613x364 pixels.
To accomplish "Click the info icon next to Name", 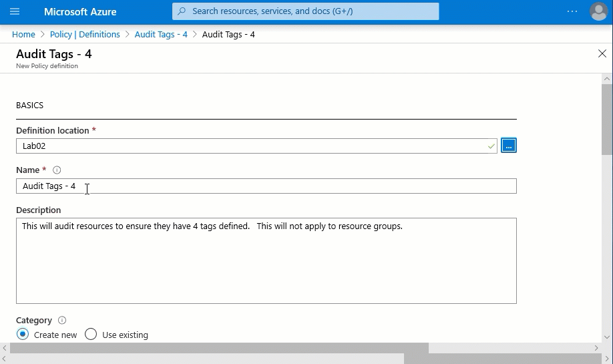I will [57, 170].
